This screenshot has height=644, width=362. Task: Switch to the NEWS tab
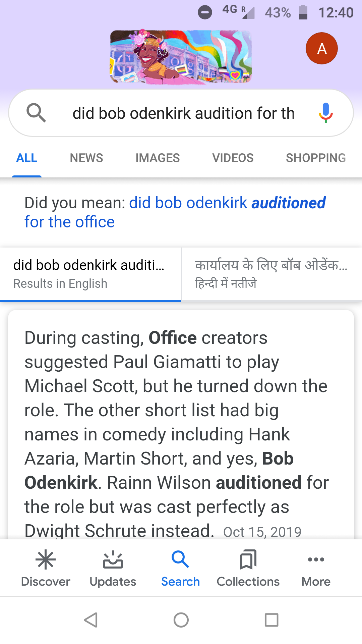coord(86,158)
